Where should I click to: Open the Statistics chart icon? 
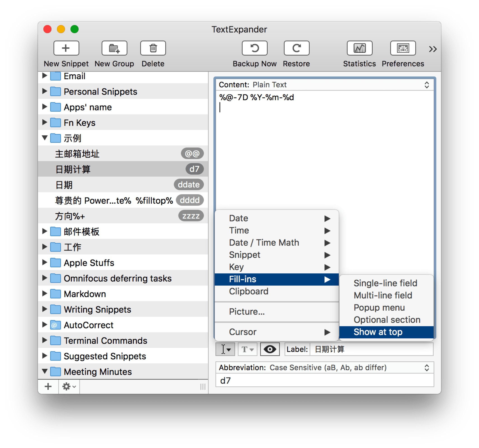pyautogui.click(x=359, y=48)
